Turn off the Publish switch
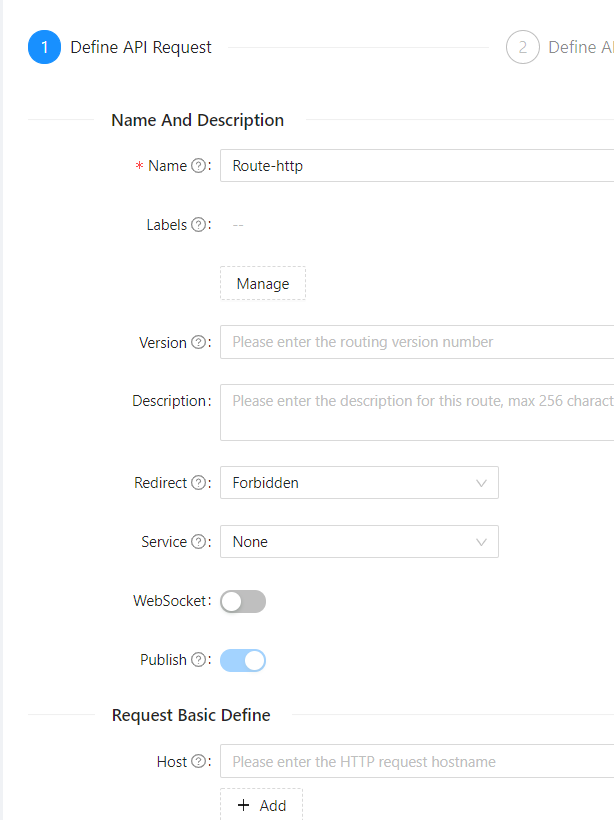The width and height of the screenshot is (614, 820). 243,660
